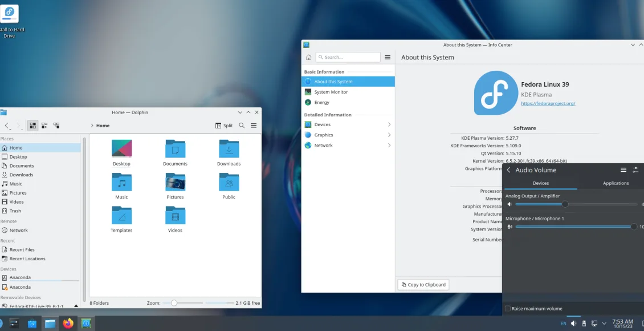Viewport: 644px width, 331px height.
Task: Mute the Analog Output speaker
Action: [x=510, y=204]
